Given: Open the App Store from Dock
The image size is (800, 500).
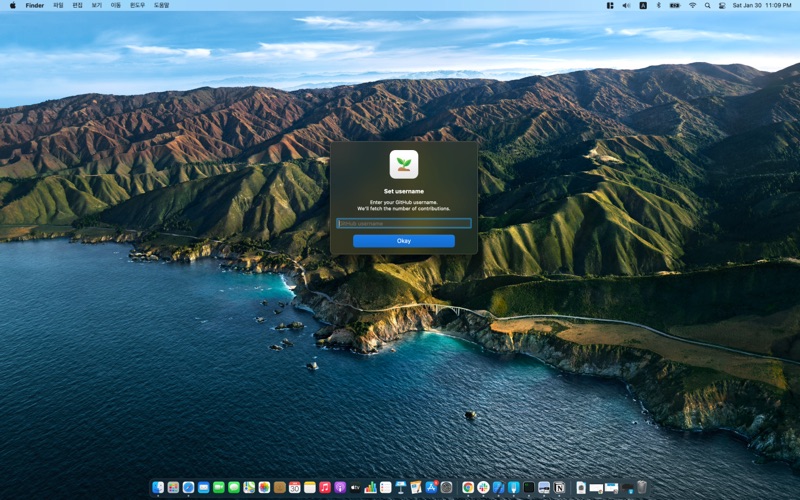Looking at the screenshot, I should [x=431, y=487].
